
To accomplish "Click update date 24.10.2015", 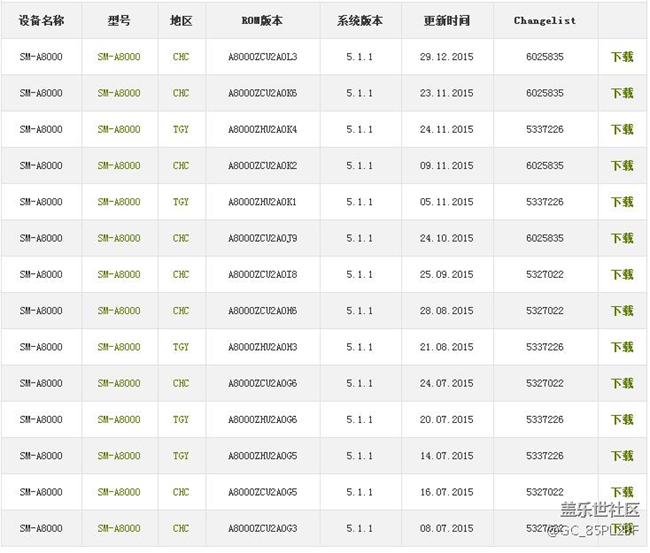I will tap(446, 238).
